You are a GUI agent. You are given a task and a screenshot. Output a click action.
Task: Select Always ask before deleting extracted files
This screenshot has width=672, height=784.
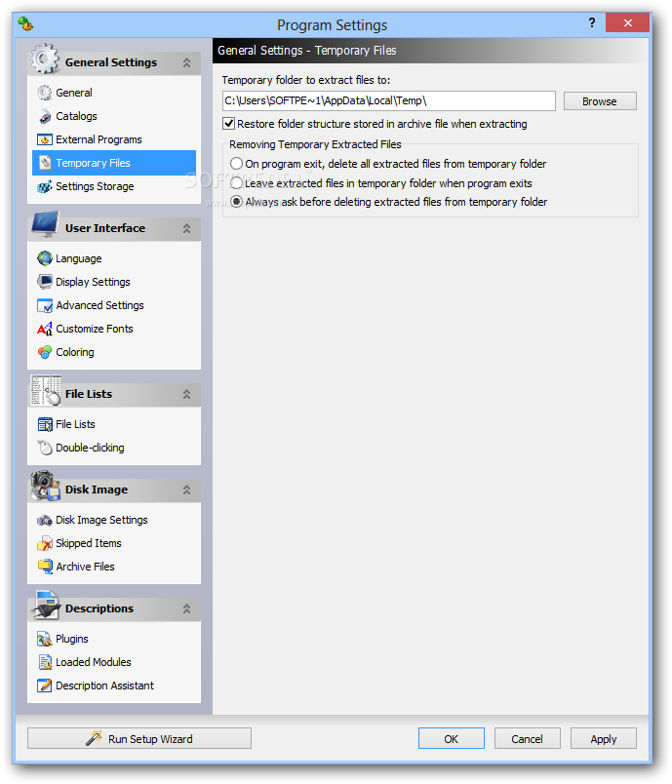[x=236, y=202]
